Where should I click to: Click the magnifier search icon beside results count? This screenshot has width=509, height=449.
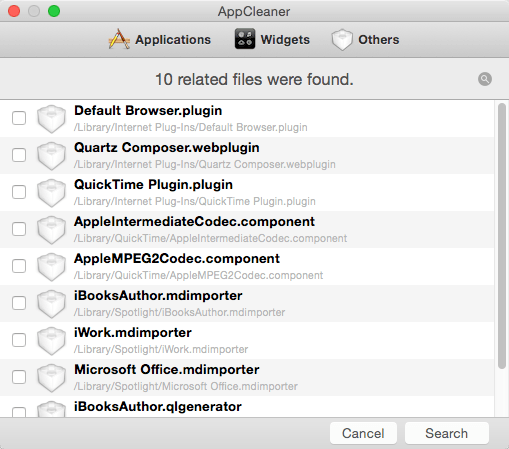485,79
